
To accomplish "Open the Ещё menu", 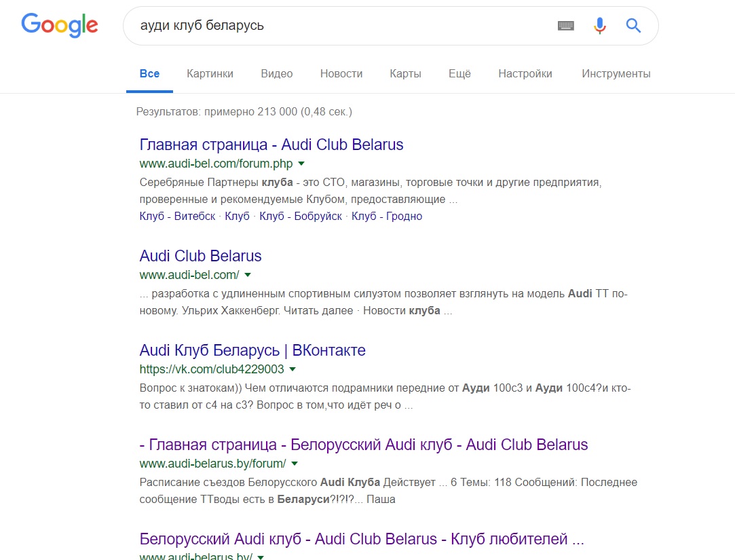I will [459, 73].
